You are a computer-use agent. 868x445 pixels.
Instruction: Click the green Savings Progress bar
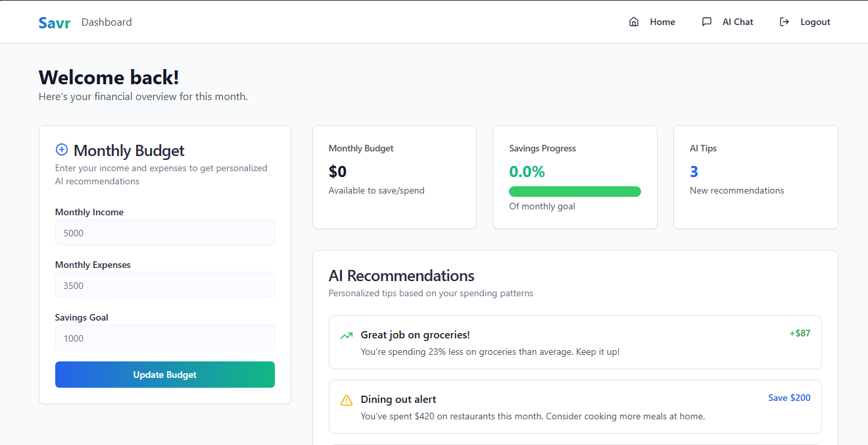pyautogui.click(x=575, y=192)
